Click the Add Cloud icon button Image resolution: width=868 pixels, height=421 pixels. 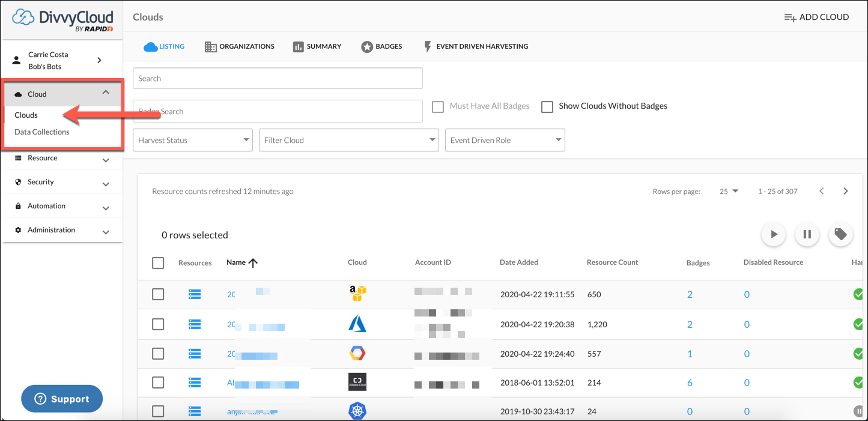click(x=816, y=17)
